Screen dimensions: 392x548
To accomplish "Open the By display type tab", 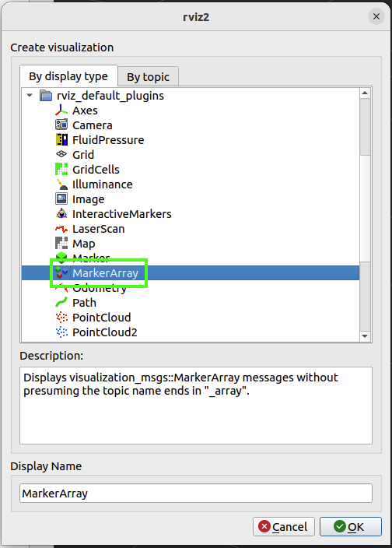I will tap(68, 76).
